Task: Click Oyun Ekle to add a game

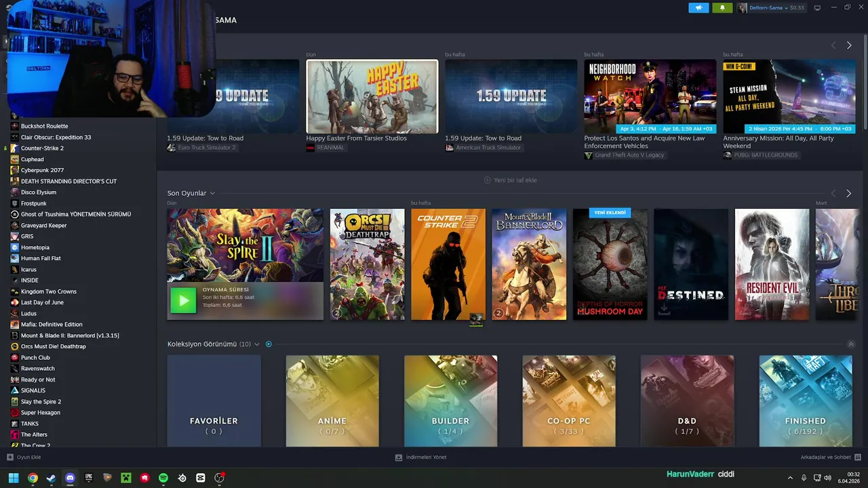Action: click(24, 457)
